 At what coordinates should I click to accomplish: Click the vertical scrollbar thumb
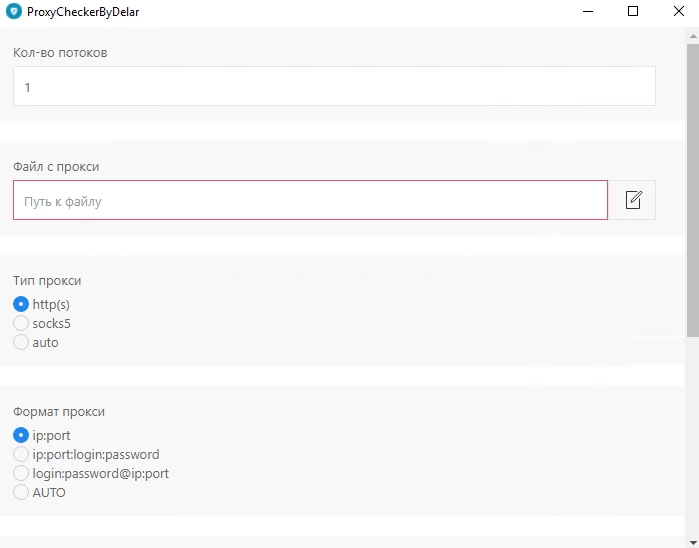tap(692, 190)
